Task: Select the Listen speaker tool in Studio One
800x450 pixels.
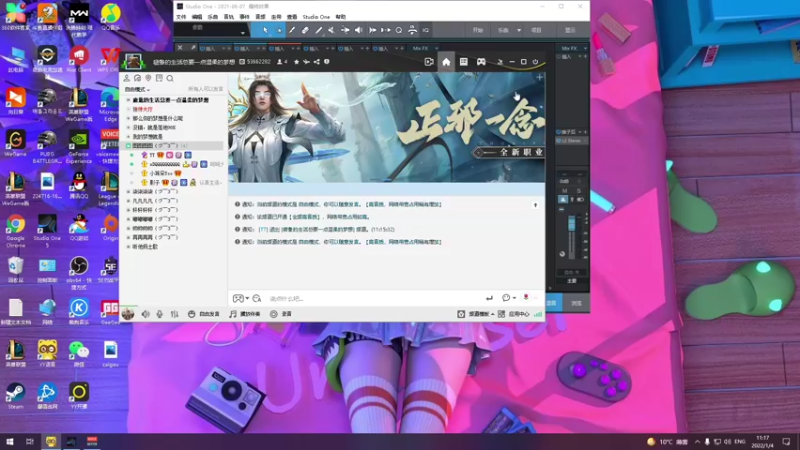Action: pos(359,30)
